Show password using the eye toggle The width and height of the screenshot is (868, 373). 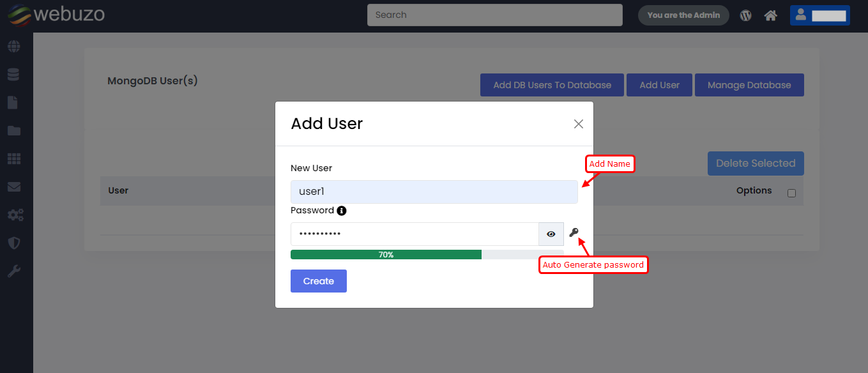point(551,234)
